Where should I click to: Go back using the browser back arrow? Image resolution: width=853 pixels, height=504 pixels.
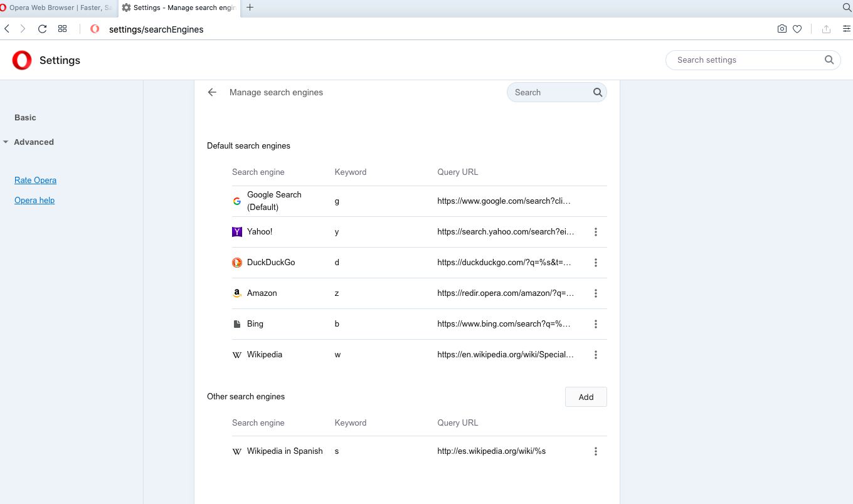tap(7, 29)
